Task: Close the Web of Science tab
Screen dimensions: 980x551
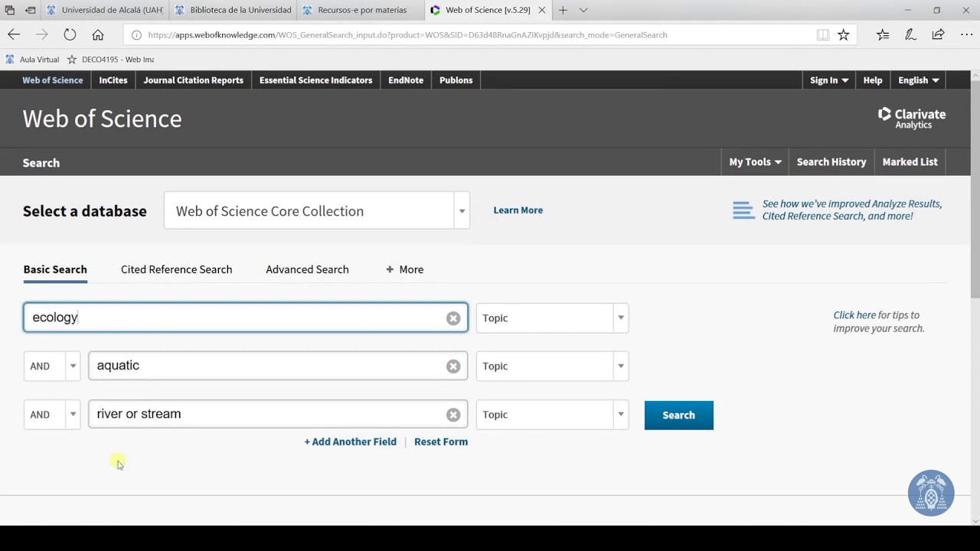Action: pos(542,10)
